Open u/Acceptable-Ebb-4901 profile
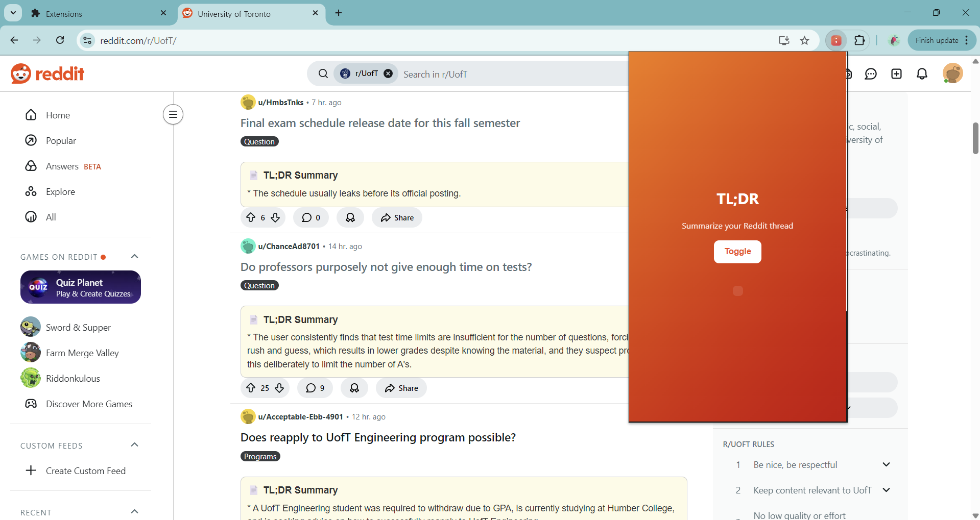The height and width of the screenshot is (520, 980). click(x=300, y=416)
